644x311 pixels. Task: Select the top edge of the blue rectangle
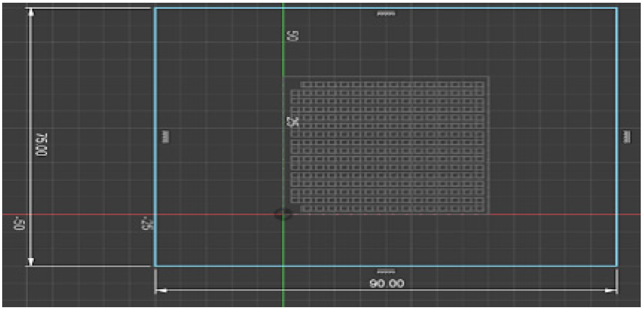click(490, 8)
